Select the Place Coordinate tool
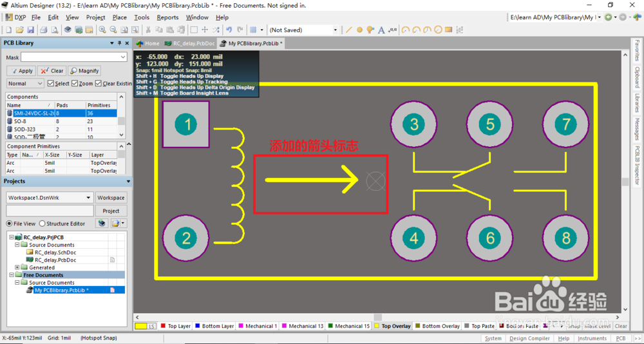Screen dimensions: 644x344 [x=393, y=30]
